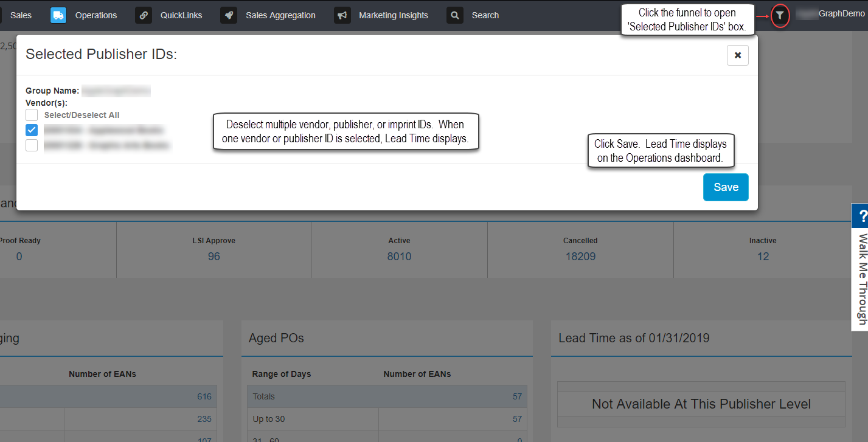Viewport: 868px width, 442px height.
Task: Open the Cancelled count 18209 link
Action: 580,257
